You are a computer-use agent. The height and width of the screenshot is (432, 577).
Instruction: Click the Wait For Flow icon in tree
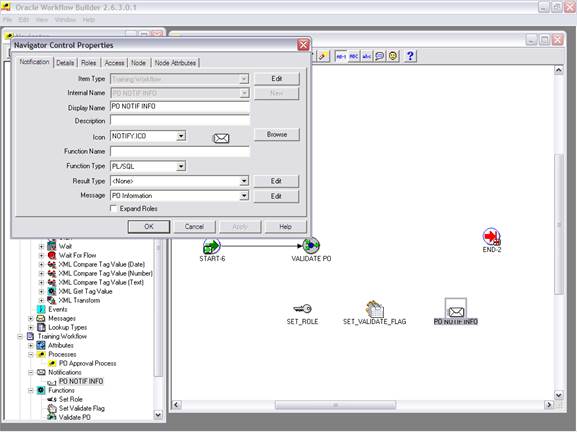point(52,255)
